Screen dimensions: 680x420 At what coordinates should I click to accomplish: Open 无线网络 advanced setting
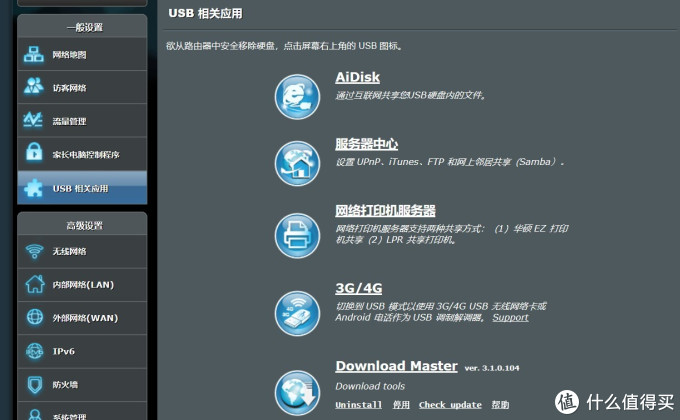tap(82, 251)
